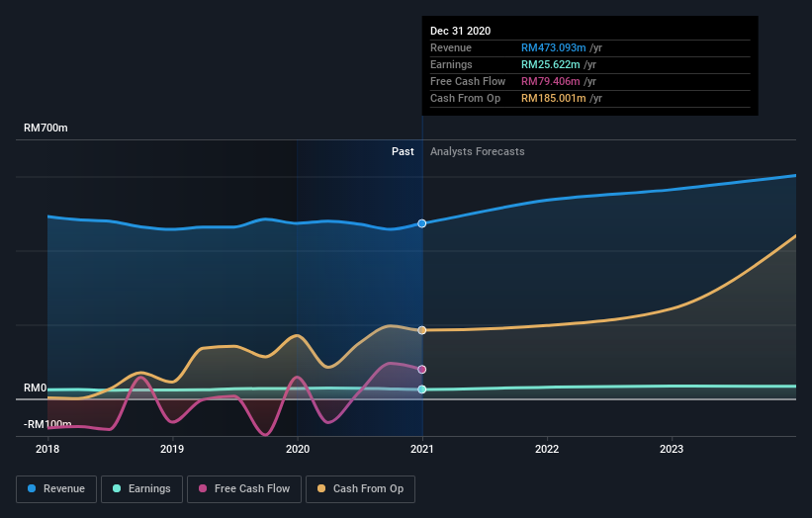Click the RM700m y-axis label
Viewport: 812px width, 518px height.
(45, 128)
